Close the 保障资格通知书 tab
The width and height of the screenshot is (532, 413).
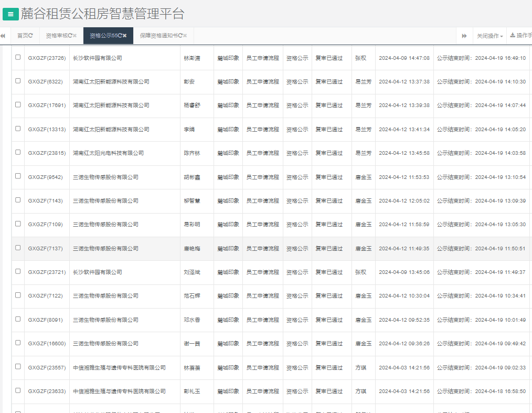[x=185, y=36]
